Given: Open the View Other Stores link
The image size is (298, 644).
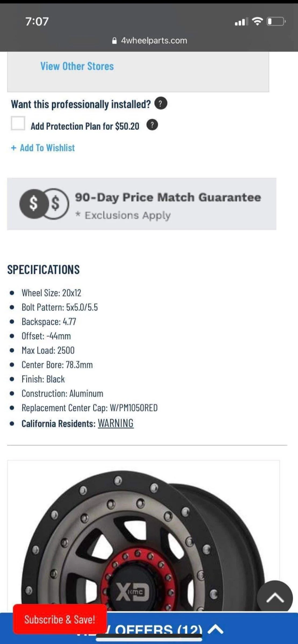Looking at the screenshot, I should [x=77, y=66].
